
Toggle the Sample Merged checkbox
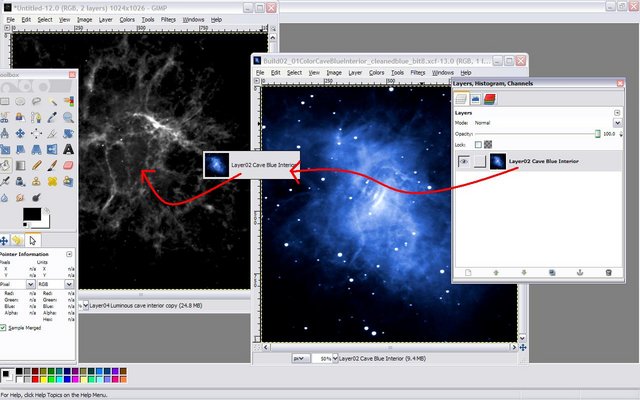(x=4, y=327)
